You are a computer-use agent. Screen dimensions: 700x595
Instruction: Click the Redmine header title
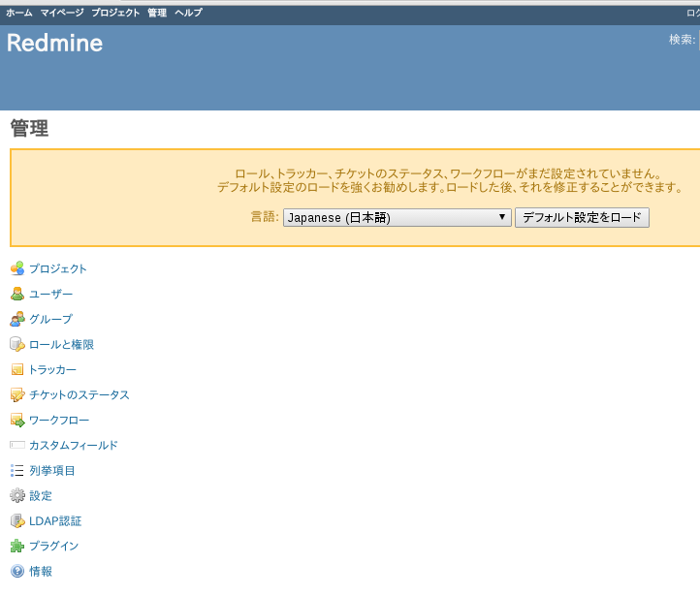pos(55,44)
